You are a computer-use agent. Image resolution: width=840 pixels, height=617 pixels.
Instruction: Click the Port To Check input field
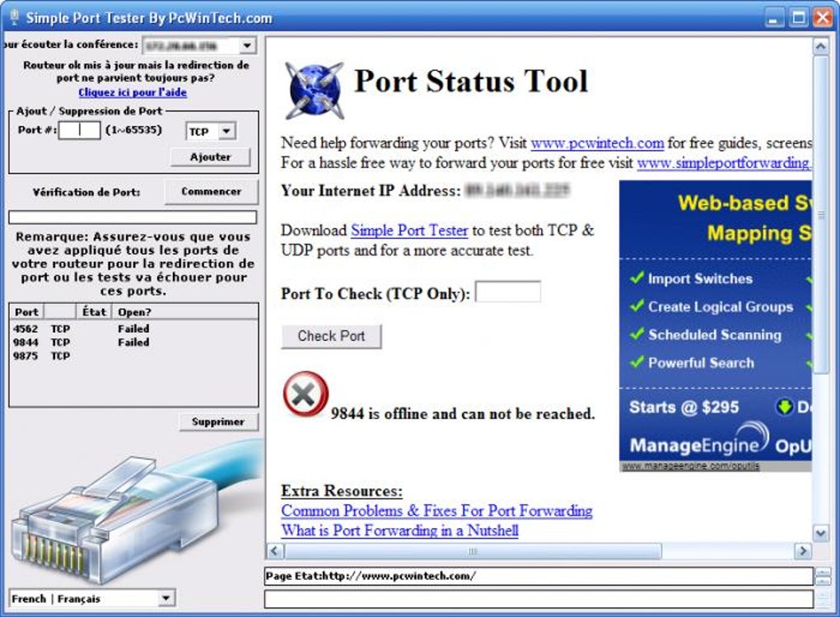click(x=508, y=292)
